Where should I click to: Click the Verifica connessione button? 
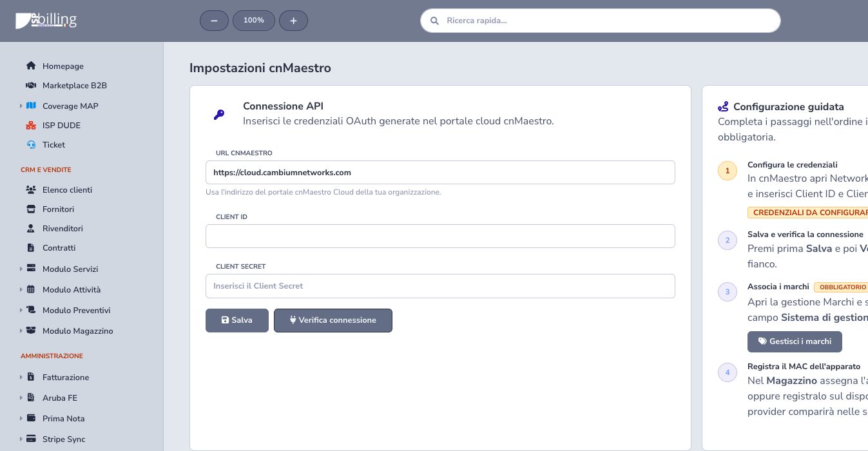pos(333,320)
